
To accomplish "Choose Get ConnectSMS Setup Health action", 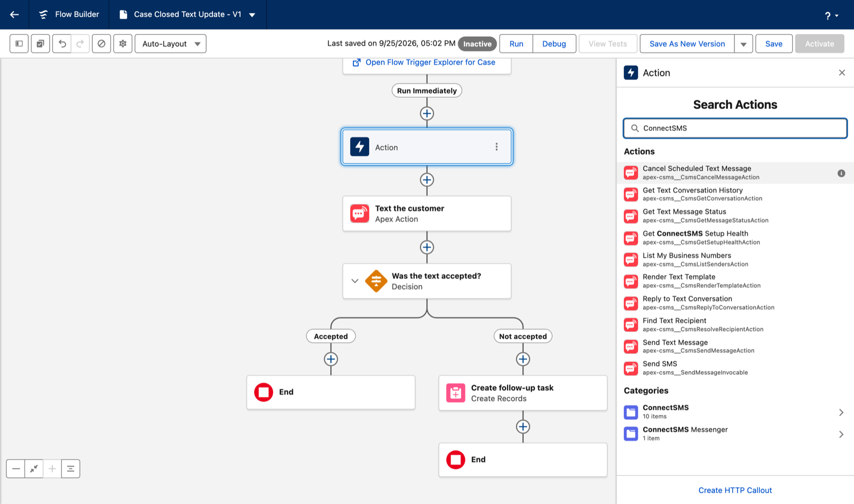I will point(735,238).
